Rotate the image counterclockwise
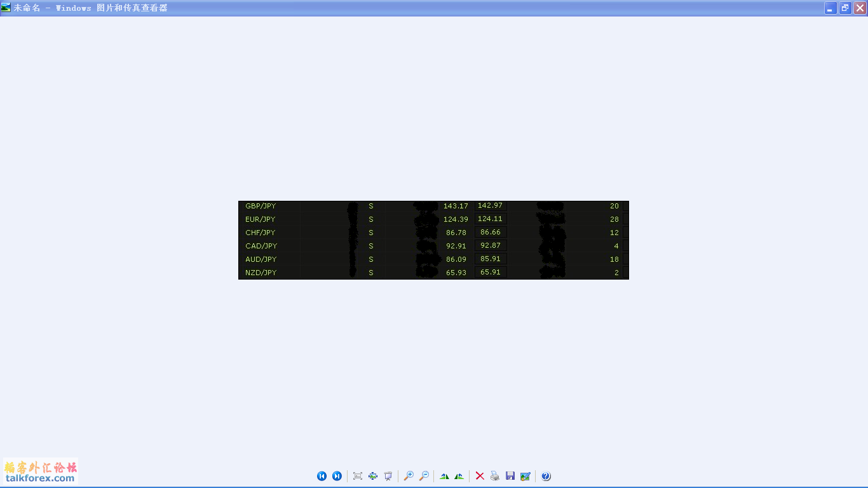868x488 pixels. (459, 476)
